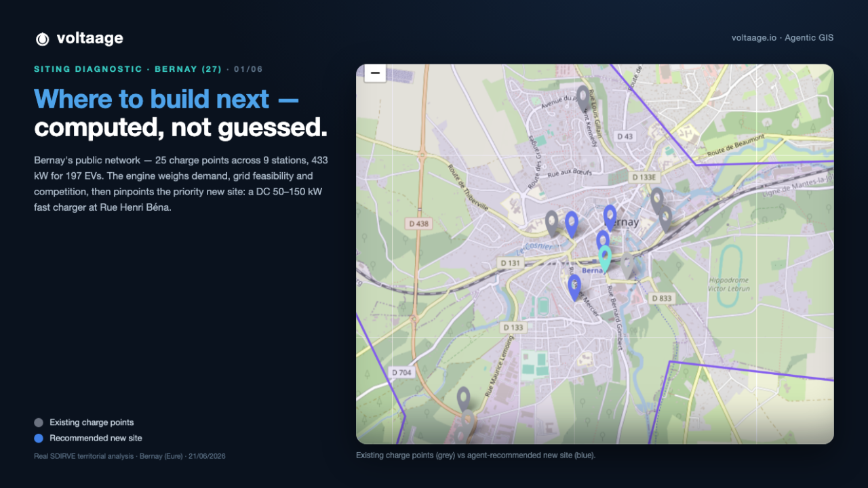The height and width of the screenshot is (488, 868).
Task: Click the lower grey marker below D 133E
Action: tap(666, 219)
